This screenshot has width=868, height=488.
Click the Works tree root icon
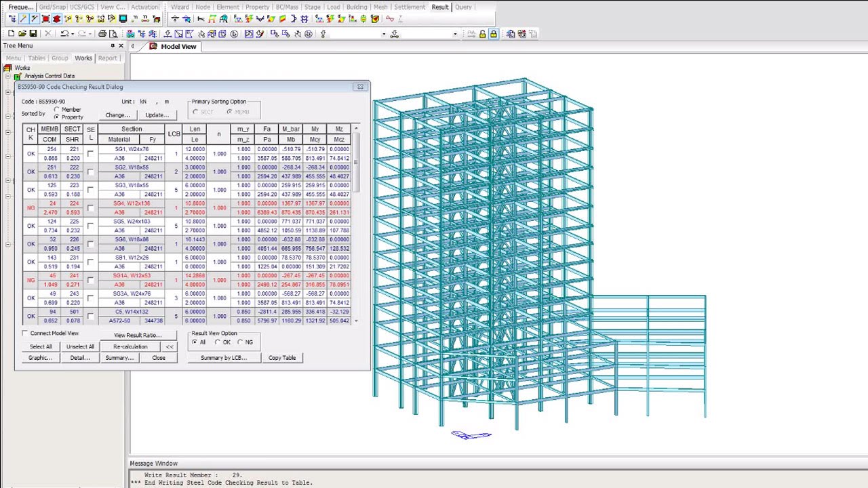[8, 68]
